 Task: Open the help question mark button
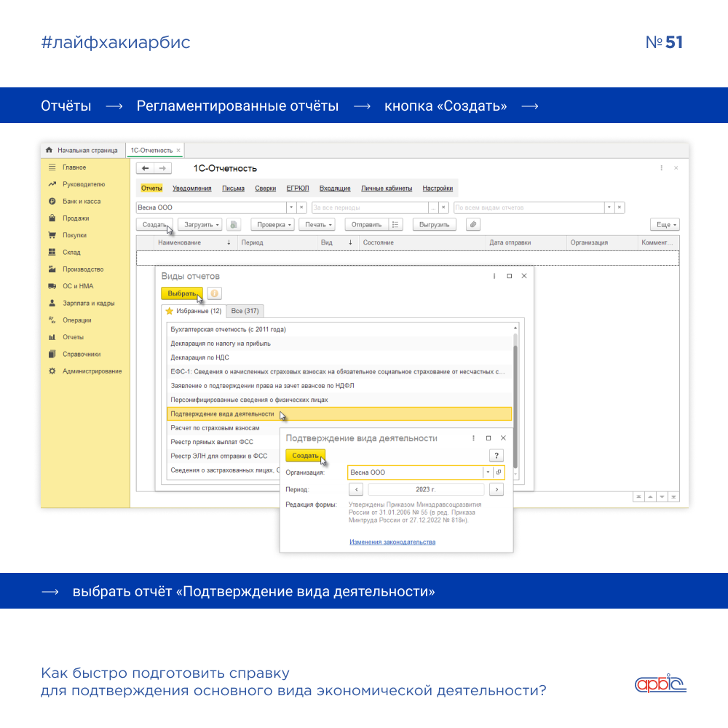click(x=496, y=456)
